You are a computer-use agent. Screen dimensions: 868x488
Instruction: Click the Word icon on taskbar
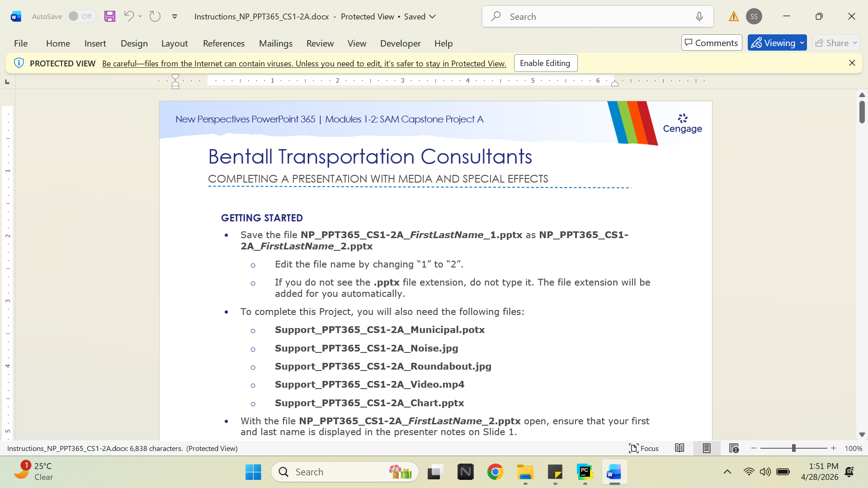614,472
